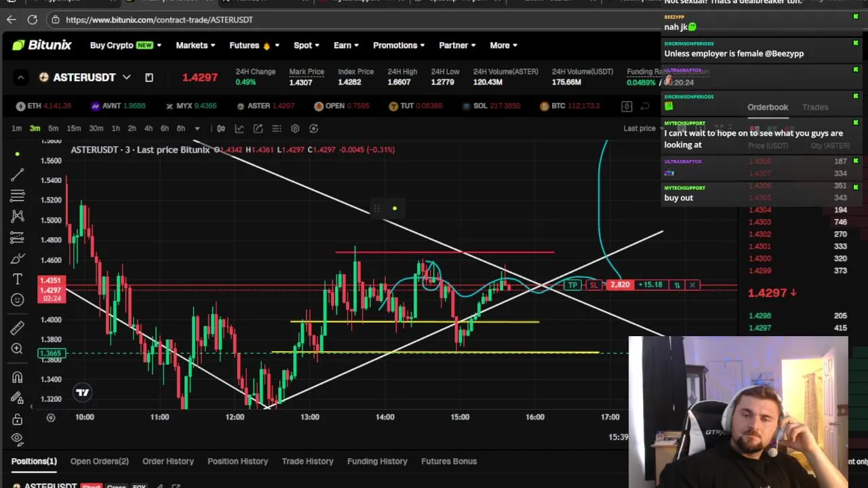This screenshot has width=868, height=488.
Task: Select the 15m timeframe
Action: 73,128
